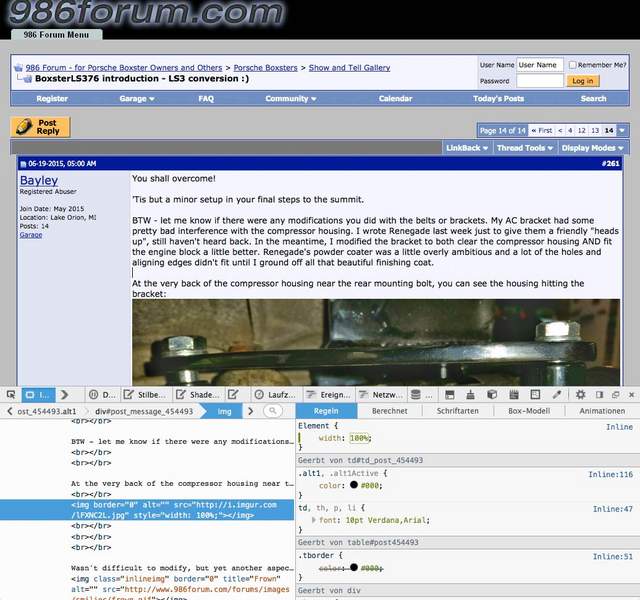Viewport: 640px width, 600px height.
Task: Select the 'BTW - let me know' text node
Action: click(x=182, y=442)
